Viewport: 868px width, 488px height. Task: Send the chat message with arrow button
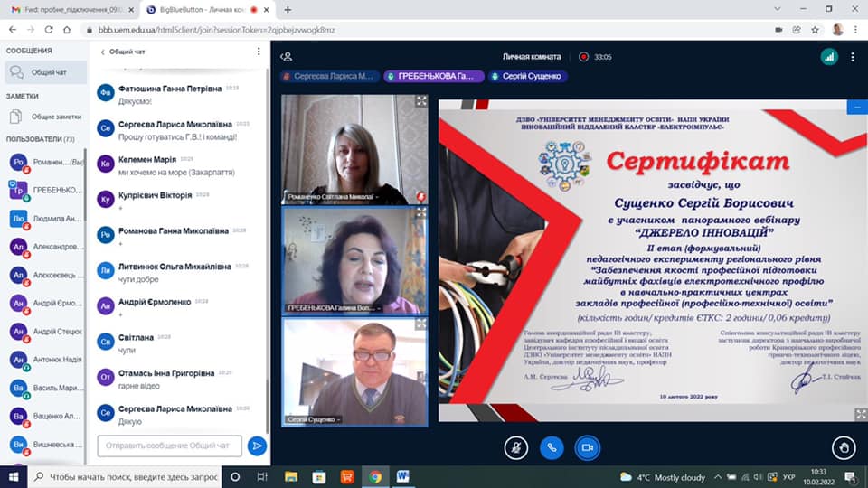click(x=257, y=446)
